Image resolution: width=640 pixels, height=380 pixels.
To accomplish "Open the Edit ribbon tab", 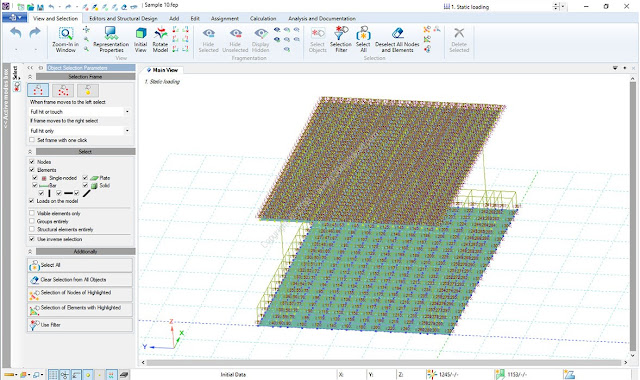I will click(195, 18).
